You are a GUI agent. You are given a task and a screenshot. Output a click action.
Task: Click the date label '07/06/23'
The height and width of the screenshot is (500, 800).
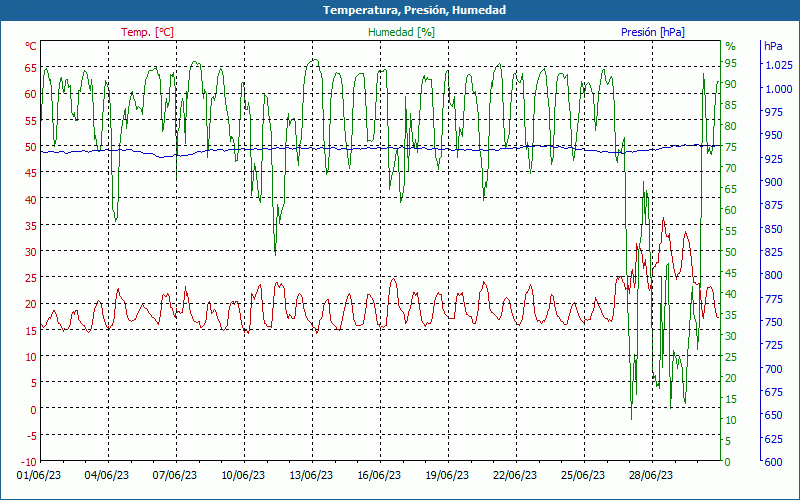coord(174,475)
